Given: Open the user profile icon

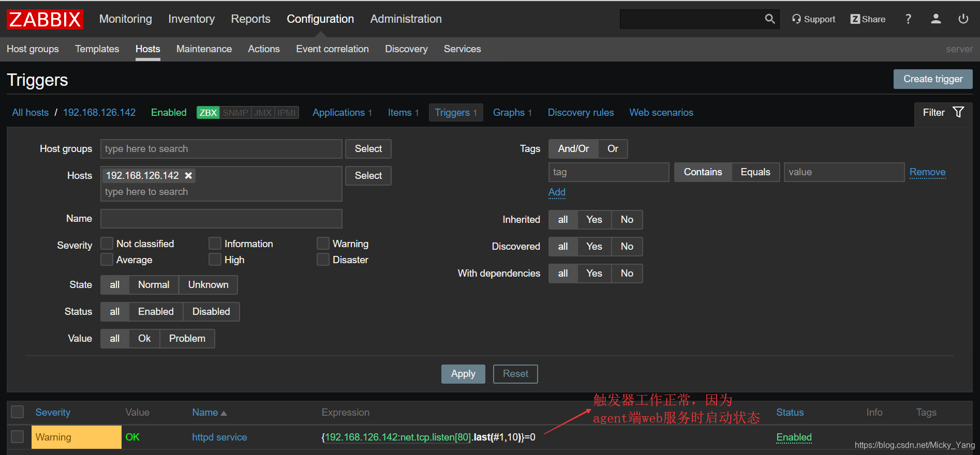Looking at the screenshot, I should [936, 19].
